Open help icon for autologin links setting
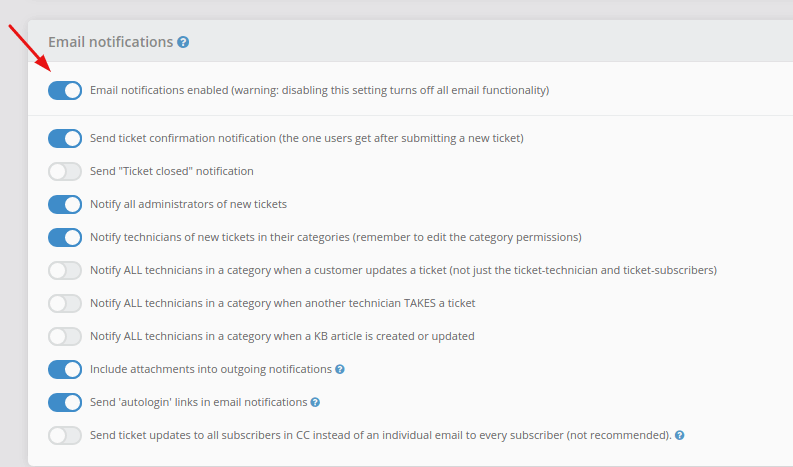The height and width of the screenshot is (467, 793). [x=315, y=402]
